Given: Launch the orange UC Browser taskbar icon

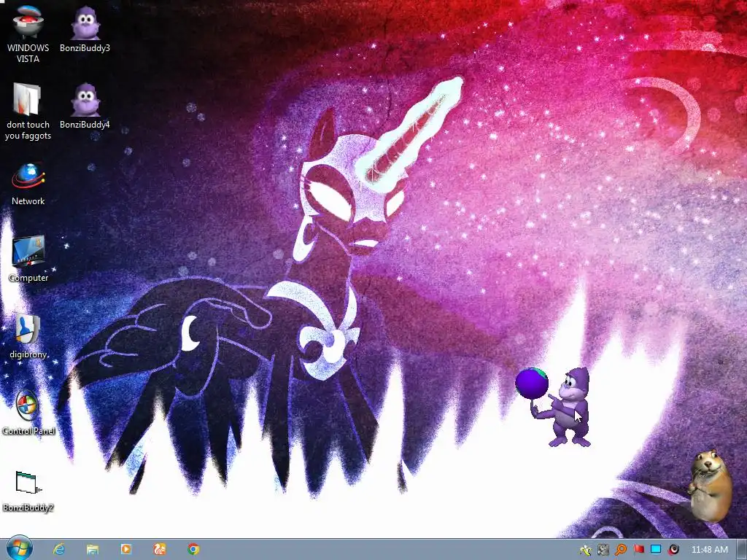Looking at the screenshot, I should point(160,549).
